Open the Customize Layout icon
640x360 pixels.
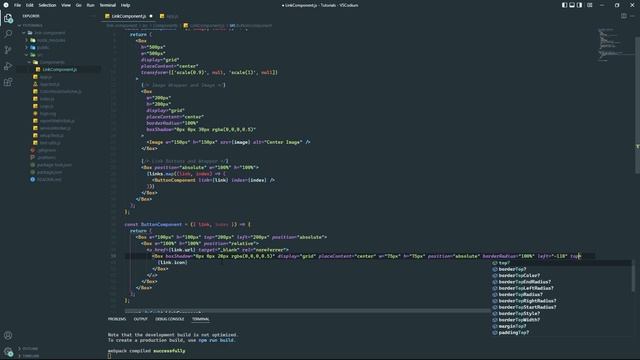pos(590,5)
